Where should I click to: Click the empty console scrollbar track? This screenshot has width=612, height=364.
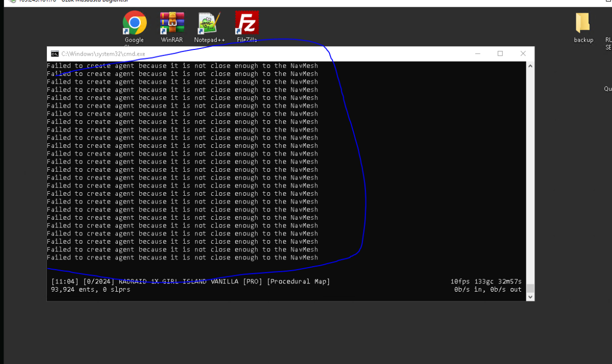pos(530,173)
